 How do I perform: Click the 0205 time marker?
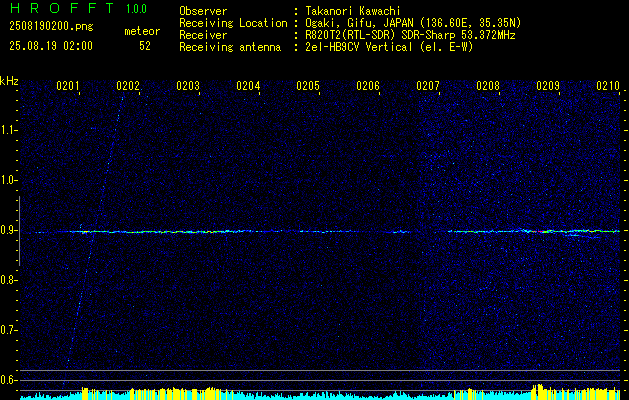tap(308, 86)
